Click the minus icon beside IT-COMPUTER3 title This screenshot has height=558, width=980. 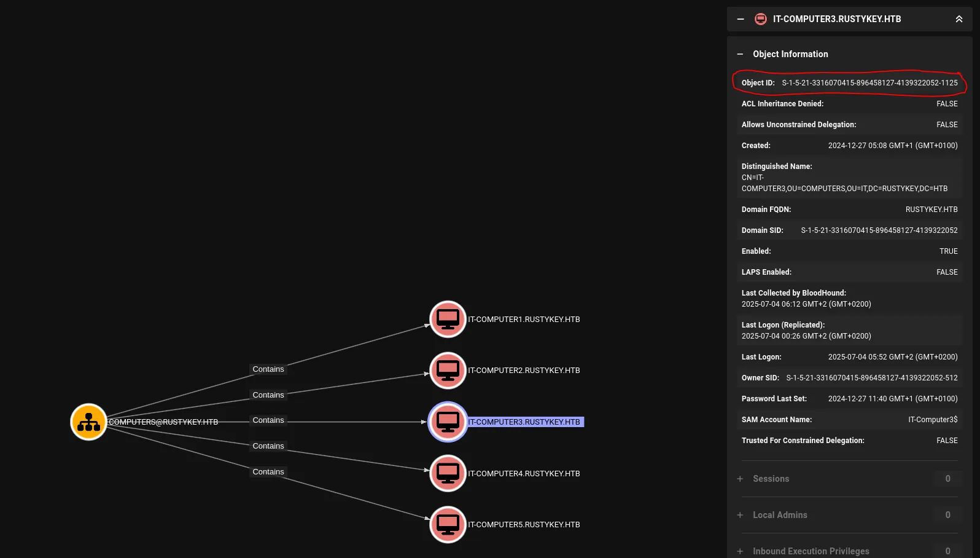[741, 19]
